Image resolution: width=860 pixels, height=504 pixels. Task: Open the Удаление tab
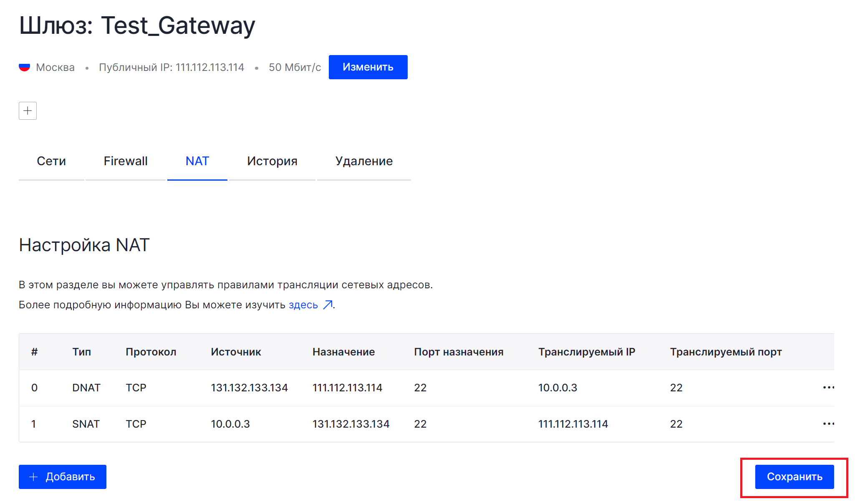tap(364, 161)
